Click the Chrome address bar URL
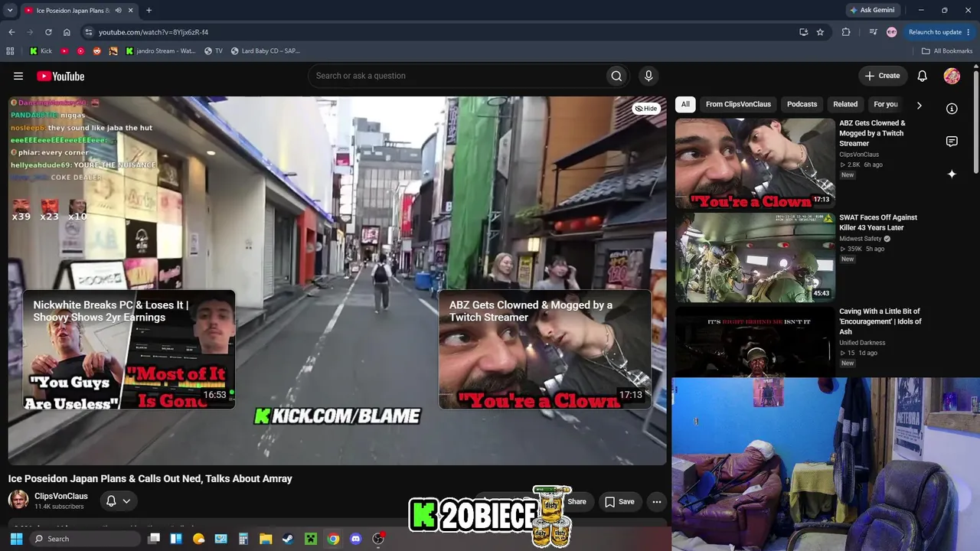Screen dimensions: 980x551 tap(153, 32)
